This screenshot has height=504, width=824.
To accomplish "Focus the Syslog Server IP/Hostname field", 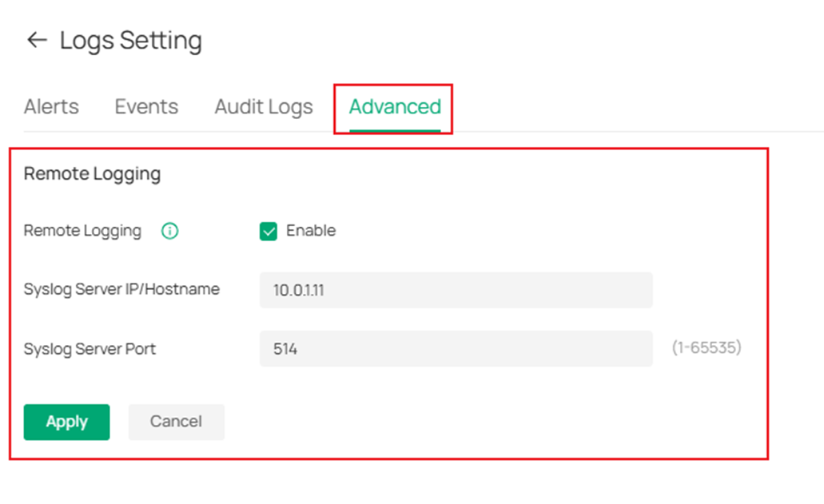I will [456, 290].
